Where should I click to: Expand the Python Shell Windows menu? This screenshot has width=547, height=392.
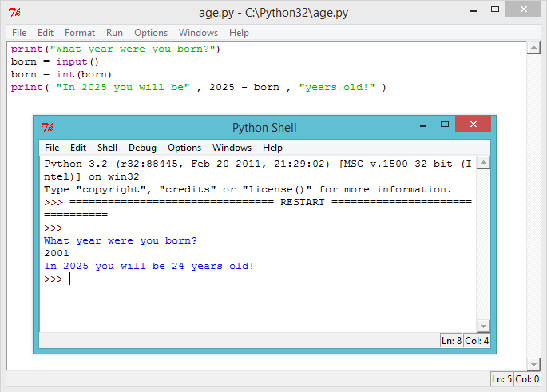(232, 148)
